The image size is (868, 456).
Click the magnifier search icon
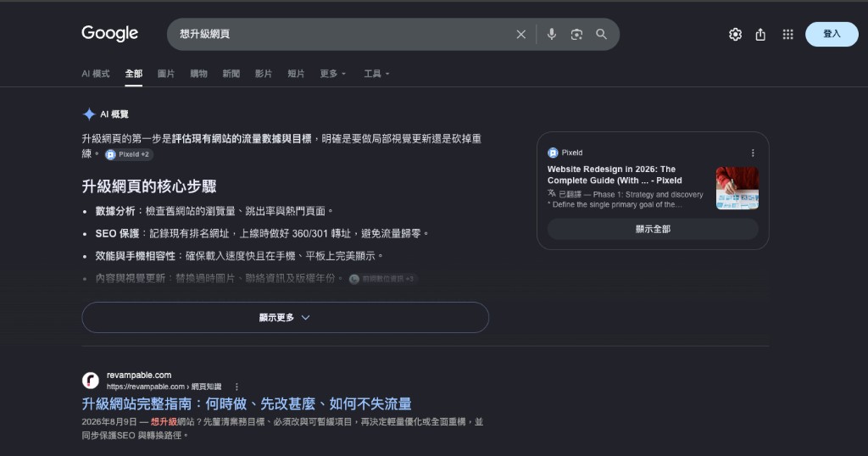pyautogui.click(x=601, y=34)
